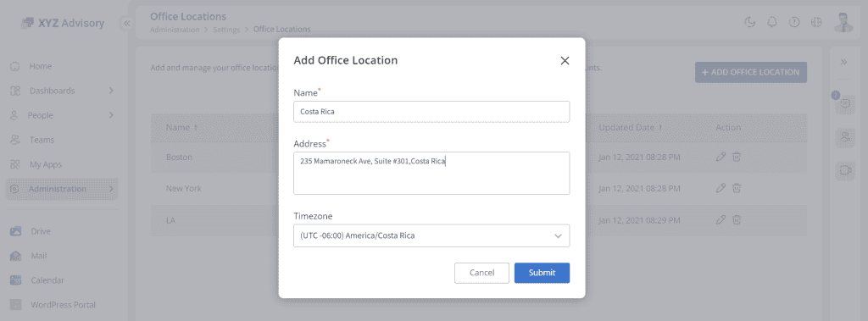Image resolution: width=868 pixels, height=321 pixels.
Task: Delete the LA office location
Action: point(737,219)
